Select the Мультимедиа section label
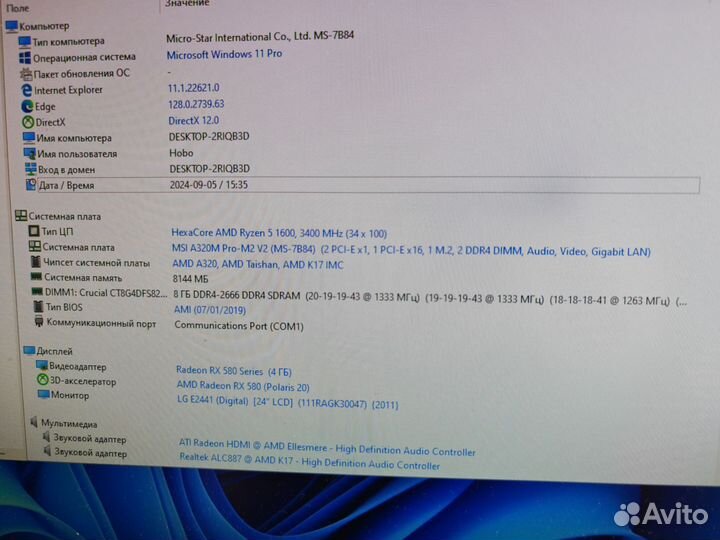 pyautogui.click(x=69, y=423)
